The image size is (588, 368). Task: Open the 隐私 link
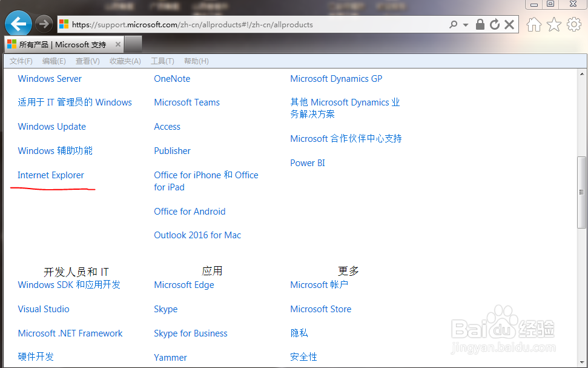click(x=299, y=333)
